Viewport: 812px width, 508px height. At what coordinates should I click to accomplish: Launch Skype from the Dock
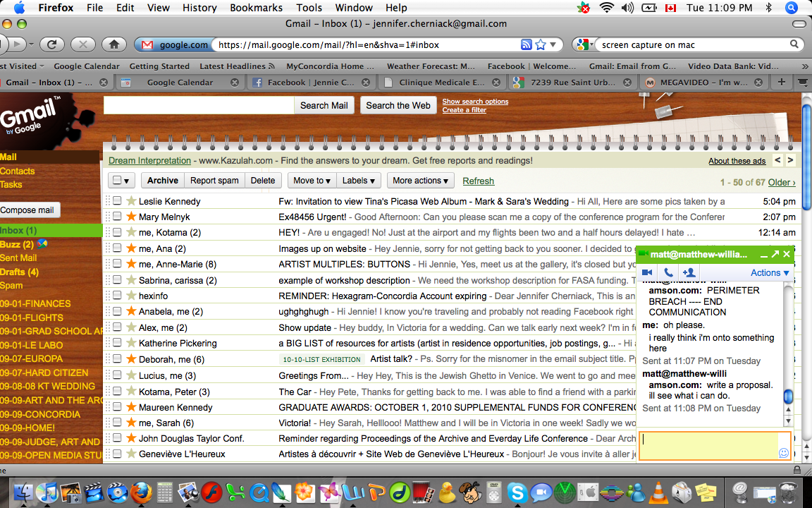(x=517, y=492)
